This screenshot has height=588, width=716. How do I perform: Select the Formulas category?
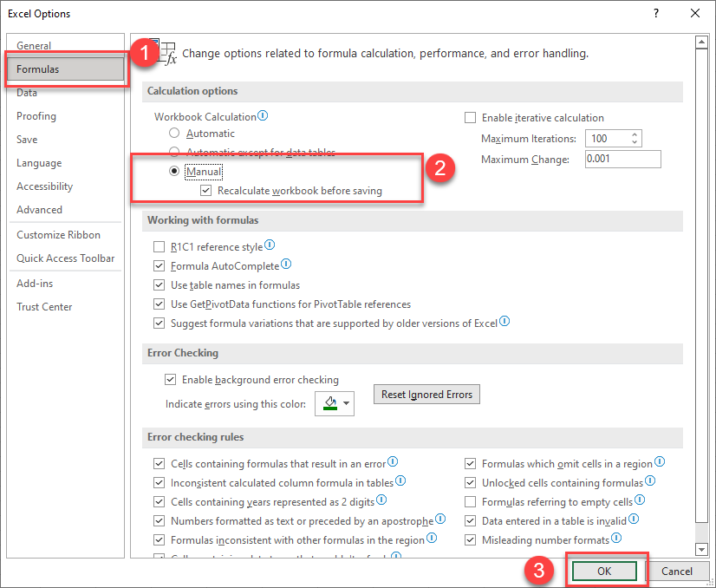click(66, 69)
